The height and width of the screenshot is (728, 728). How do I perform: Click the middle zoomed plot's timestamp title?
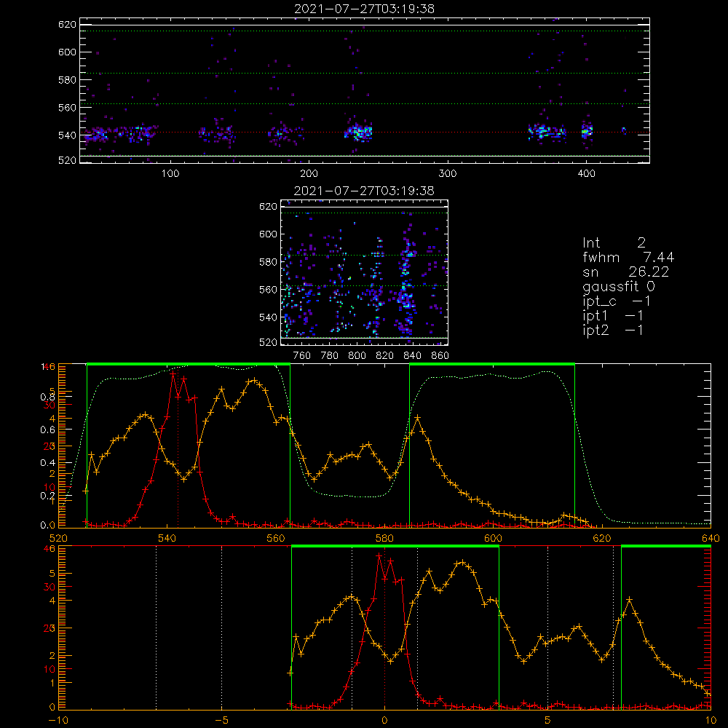(364, 191)
